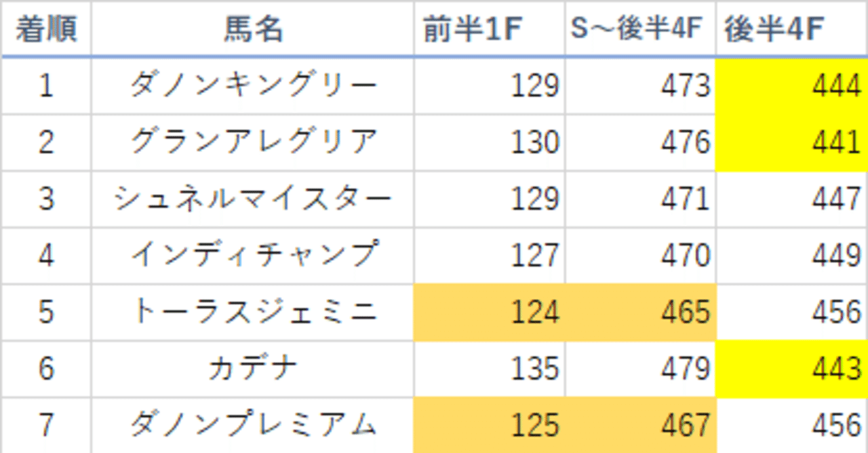Click the cell with value 135
868x453 pixels.
click(489, 368)
